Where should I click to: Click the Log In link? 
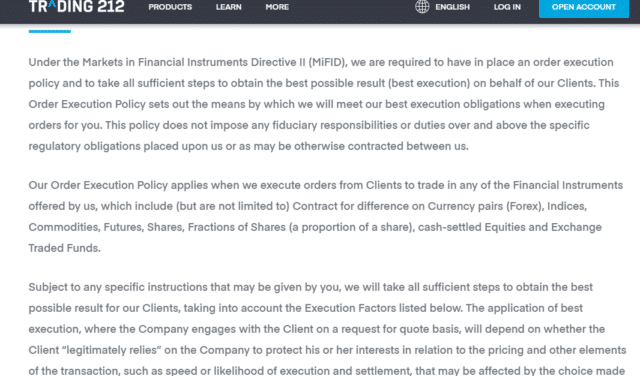pyautogui.click(x=507, y=7)
